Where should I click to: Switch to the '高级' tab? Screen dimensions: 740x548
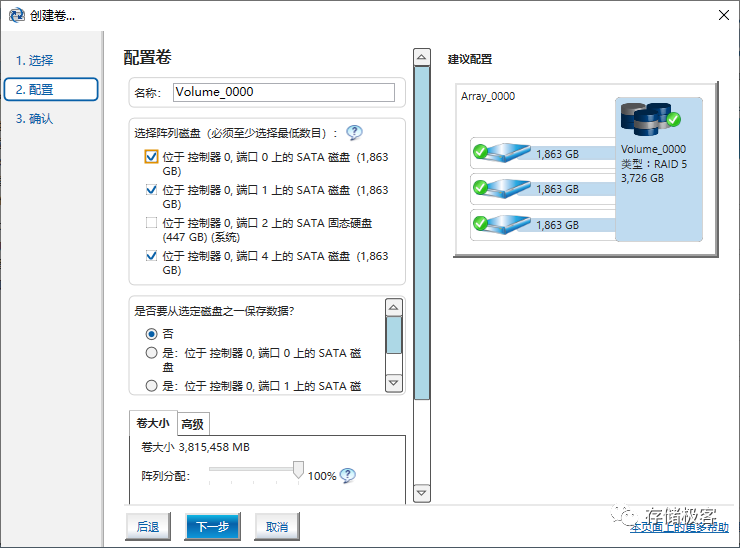[193, 424]
